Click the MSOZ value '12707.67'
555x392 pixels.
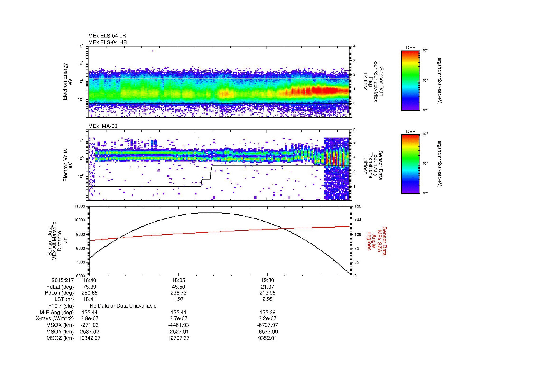click(x=178, y=338)
